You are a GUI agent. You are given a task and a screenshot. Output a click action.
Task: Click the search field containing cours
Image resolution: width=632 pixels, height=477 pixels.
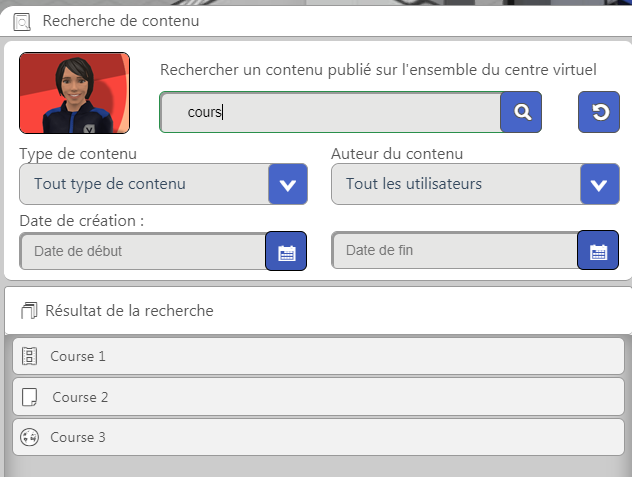[331, 112]
